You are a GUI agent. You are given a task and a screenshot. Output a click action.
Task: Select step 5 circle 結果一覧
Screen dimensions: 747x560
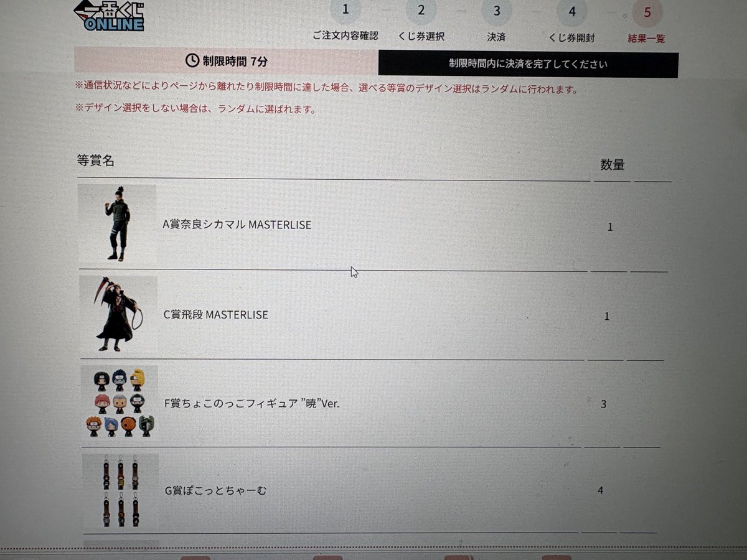coord(647,12)
